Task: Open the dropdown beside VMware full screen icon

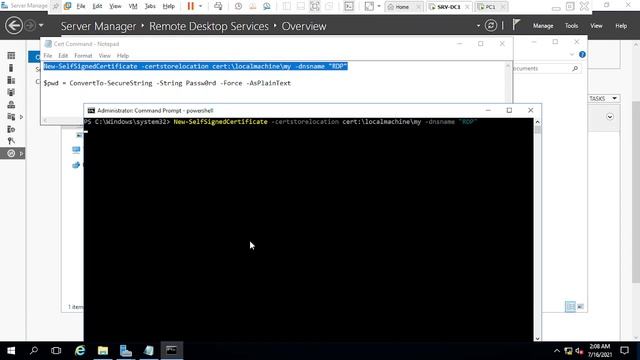Action: pyautogui.click(x=379, y=6)
